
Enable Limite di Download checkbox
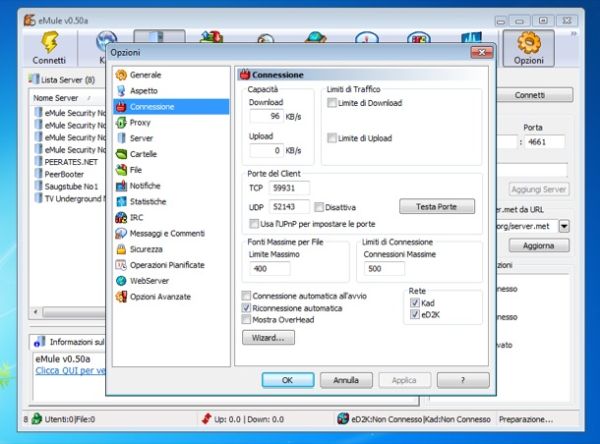(332, 103)
